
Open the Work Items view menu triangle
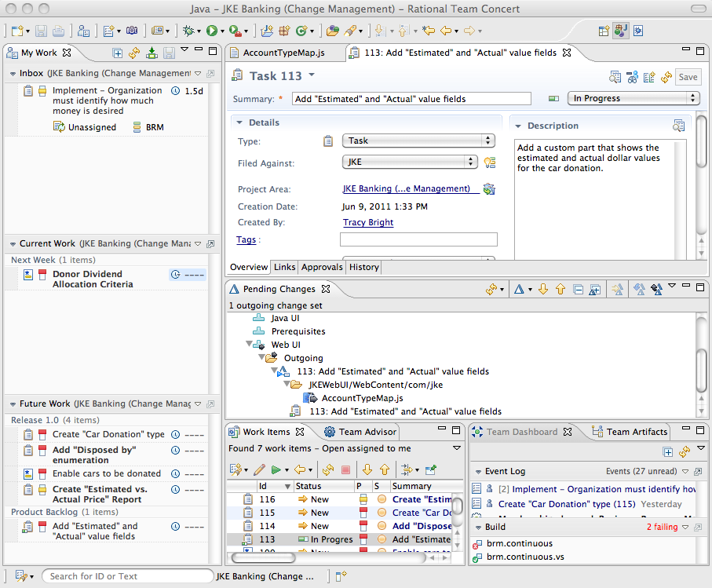pyautogui.click(x=457, y=448)
